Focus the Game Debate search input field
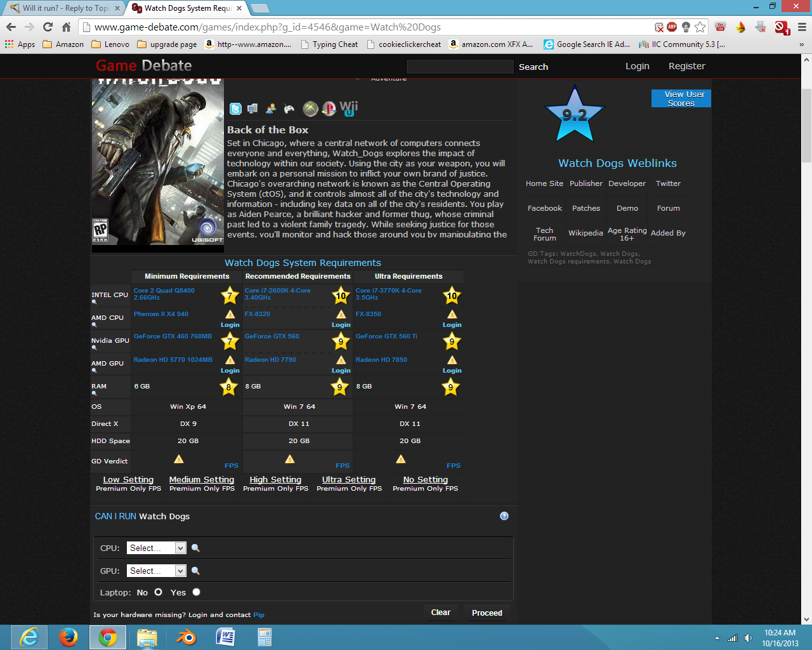812x650 pixels. pyautogui.click(x=460, y=67)
